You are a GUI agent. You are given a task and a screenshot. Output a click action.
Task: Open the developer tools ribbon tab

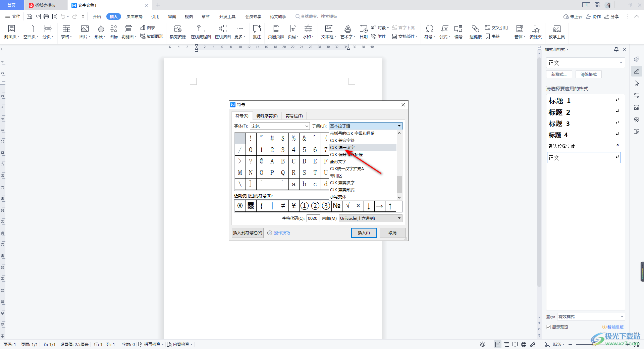tap(227, 16)
